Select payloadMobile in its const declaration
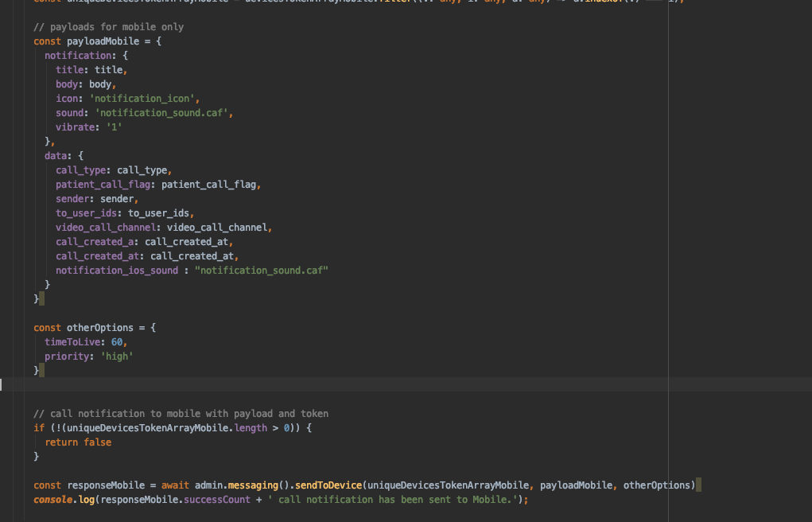Screen dimensions: 812x522 (x=103, y=41)
